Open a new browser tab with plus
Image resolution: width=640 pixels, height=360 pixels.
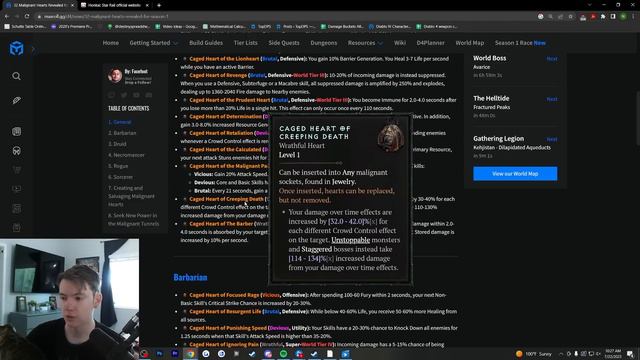point(159,5)
